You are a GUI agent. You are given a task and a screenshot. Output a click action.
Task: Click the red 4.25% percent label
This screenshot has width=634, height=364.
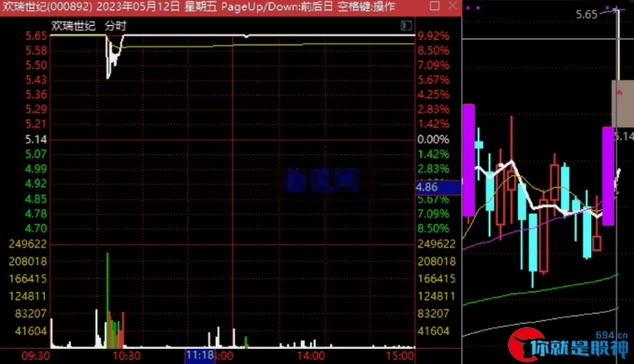(433, 95)
